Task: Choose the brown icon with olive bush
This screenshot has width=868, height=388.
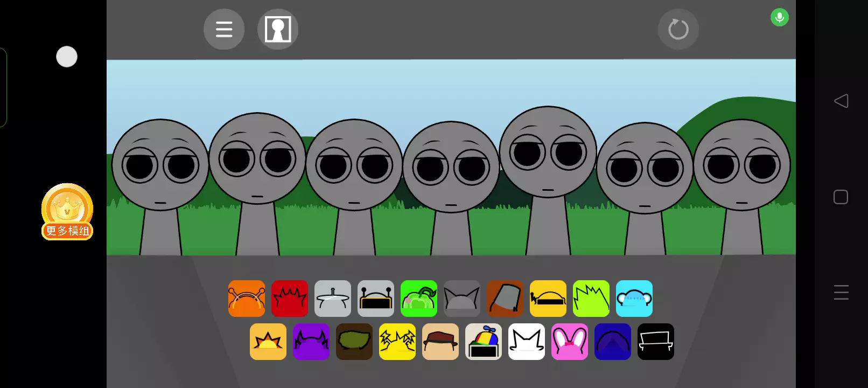Action: (x=354, y=342)
